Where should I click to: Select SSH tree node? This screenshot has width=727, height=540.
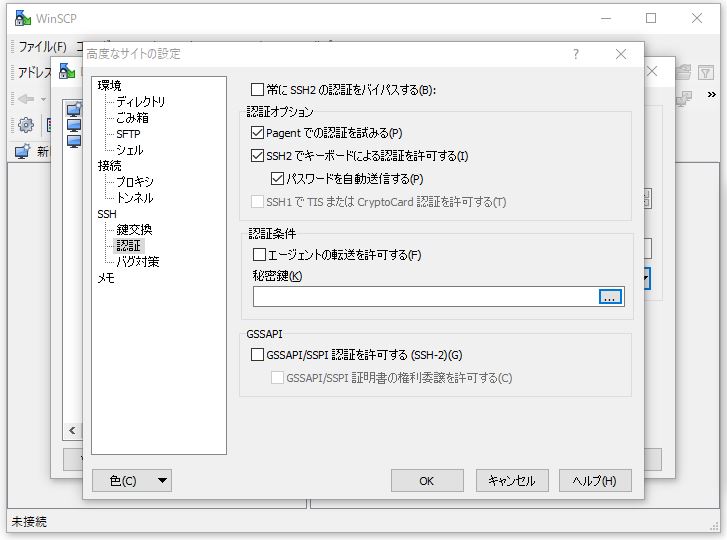point(107,214)
